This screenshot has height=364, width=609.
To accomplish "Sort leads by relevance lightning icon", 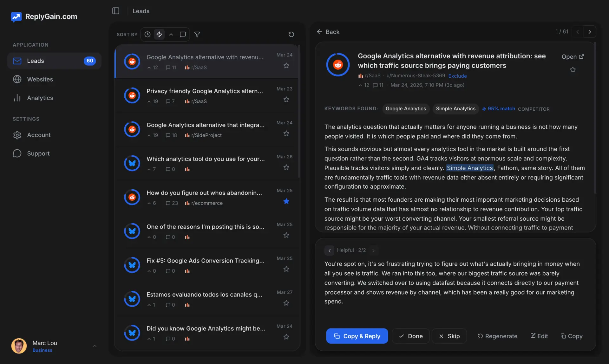I will (159, 34).
